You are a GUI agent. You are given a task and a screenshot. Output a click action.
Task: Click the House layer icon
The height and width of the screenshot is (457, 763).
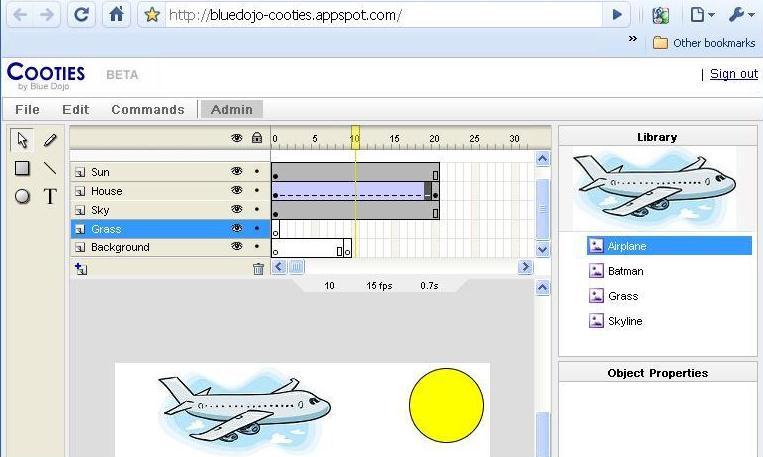pyautogui.click(x=80, y=191)
